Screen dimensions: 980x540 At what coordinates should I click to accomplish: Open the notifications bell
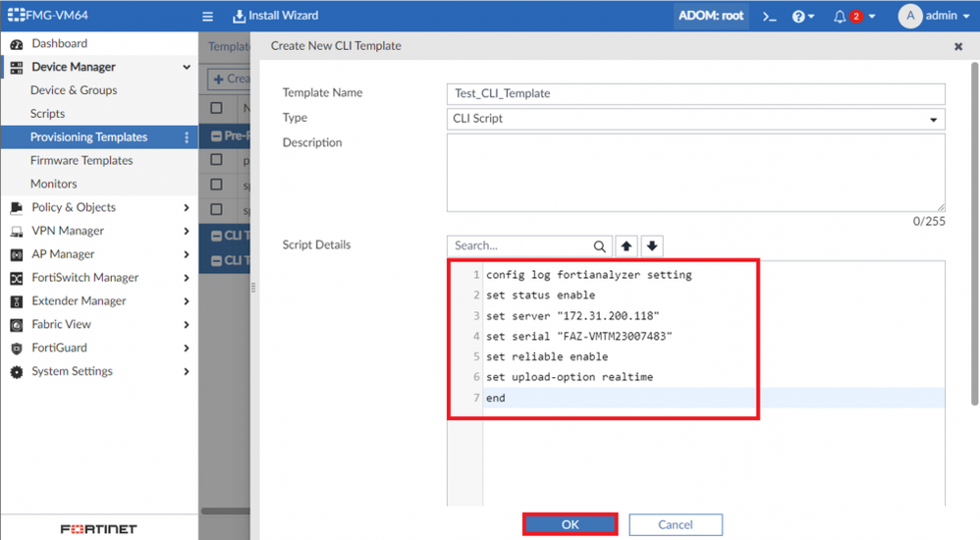click(840, 17)
